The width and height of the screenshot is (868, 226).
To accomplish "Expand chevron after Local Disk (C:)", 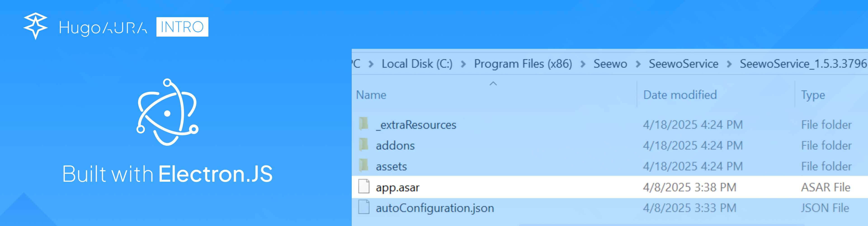I will pos(463,64).
